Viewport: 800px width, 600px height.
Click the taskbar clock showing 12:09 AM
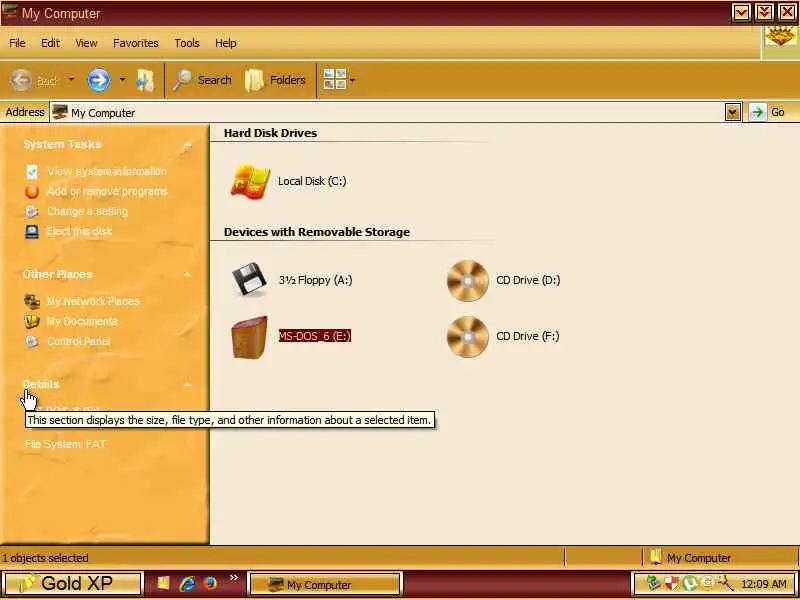tap(764, 584)
